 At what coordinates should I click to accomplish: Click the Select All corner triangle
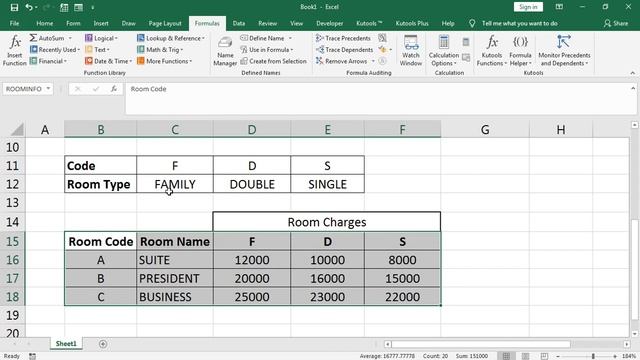[x=17, y=129]
